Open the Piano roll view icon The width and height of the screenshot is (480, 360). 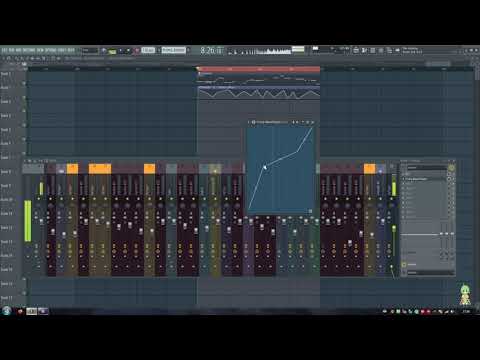pos(364,50)
